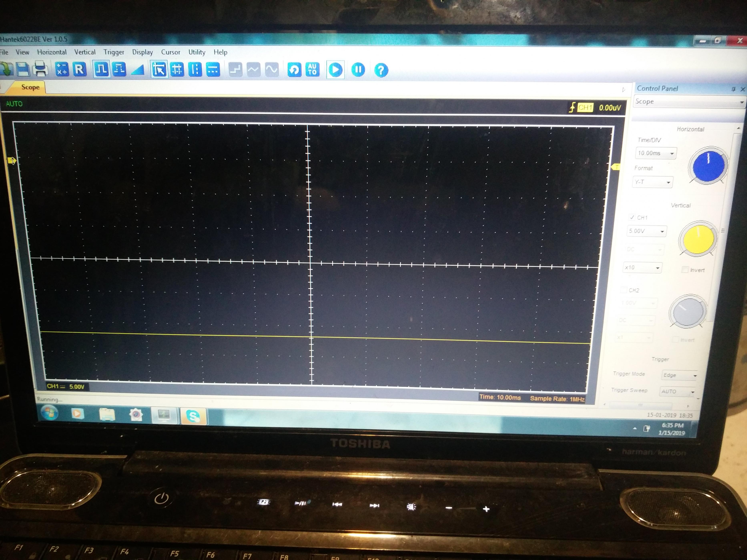Click the yellow T trigger level marker
The width and height of the screenshot is (747, 560).
tap(616, 167)
